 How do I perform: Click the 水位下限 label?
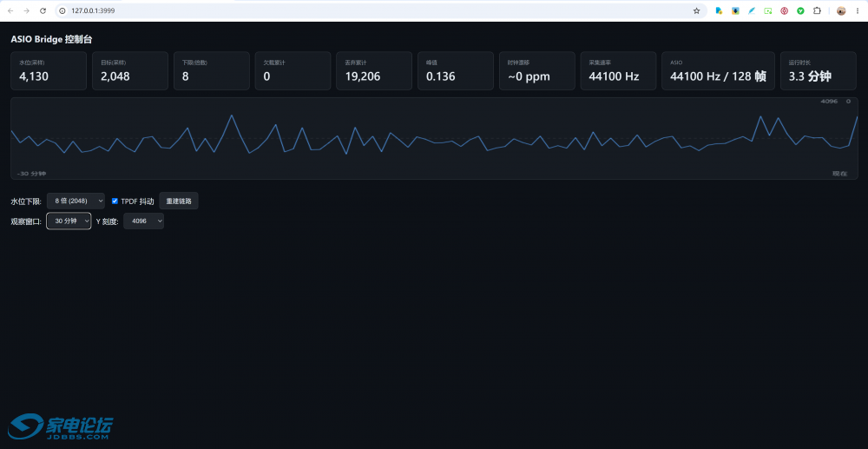pos(27,201)
